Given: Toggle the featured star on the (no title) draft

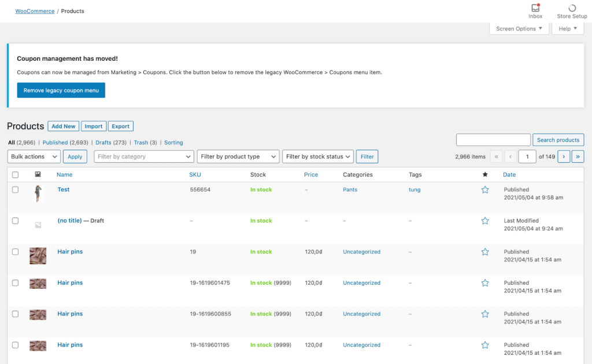Looking at the screenshot, I should pos(484,220).
